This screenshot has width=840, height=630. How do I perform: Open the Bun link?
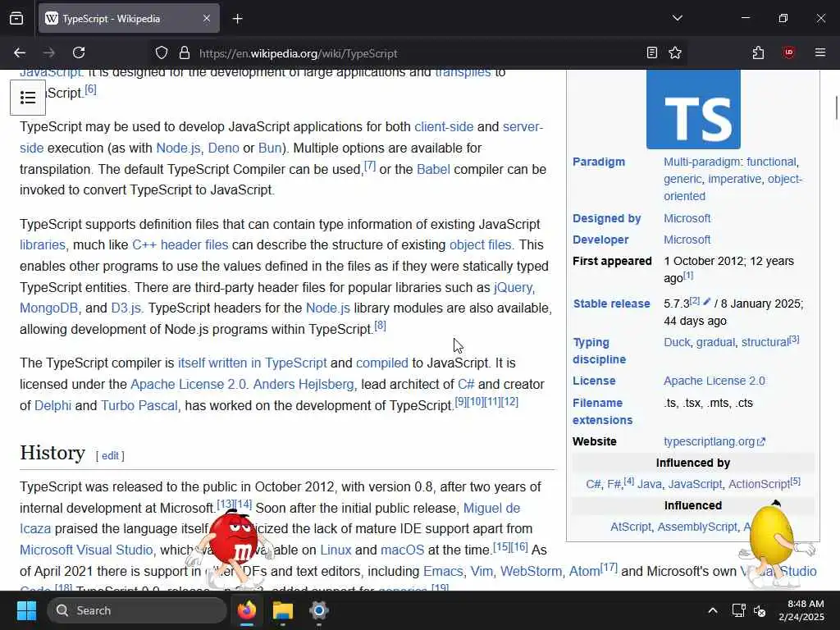tap(269, 148)
